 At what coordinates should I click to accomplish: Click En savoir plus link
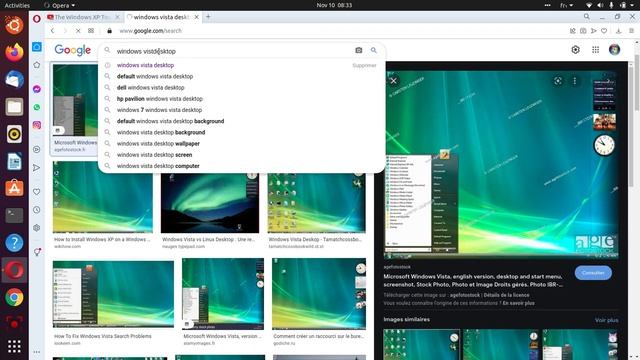[x=518, y=303]
